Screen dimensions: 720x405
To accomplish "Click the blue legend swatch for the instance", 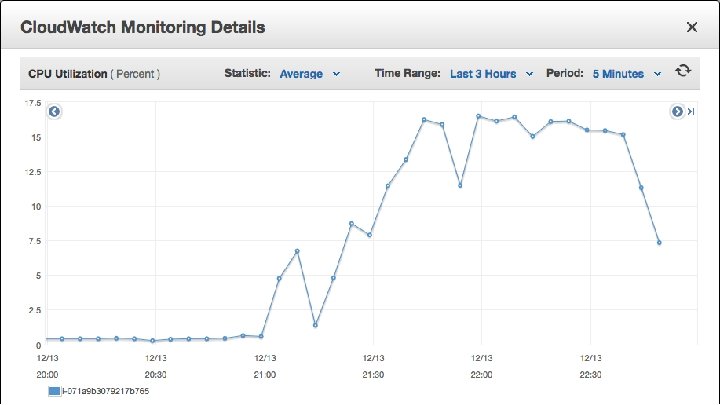I will [x=54, y=391].
